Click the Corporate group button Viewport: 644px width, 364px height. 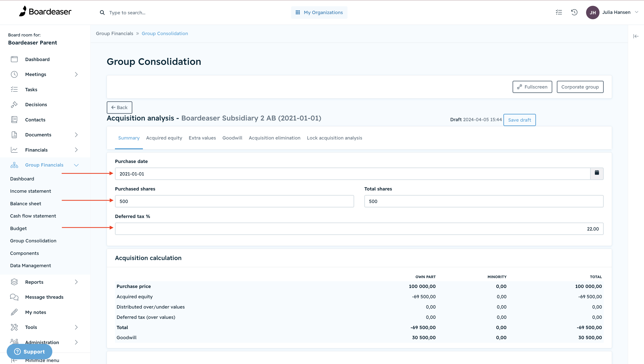580,87
